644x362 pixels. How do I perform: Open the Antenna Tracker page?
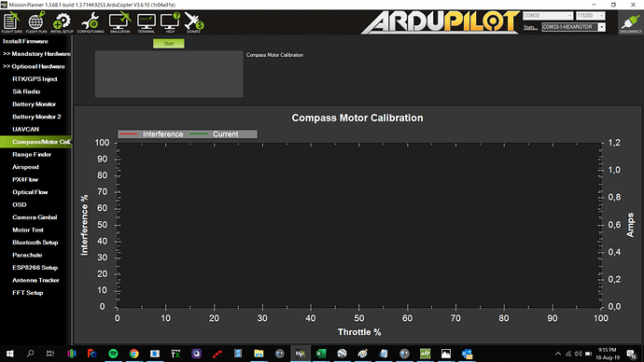[x=35, y=280]
